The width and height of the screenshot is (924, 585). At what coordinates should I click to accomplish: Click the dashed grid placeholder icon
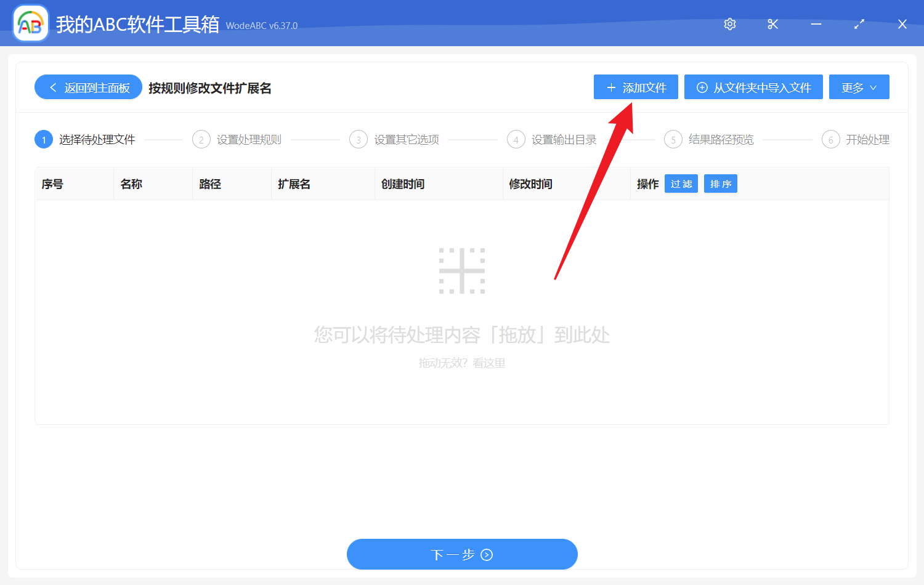click(x=462, y=270)
